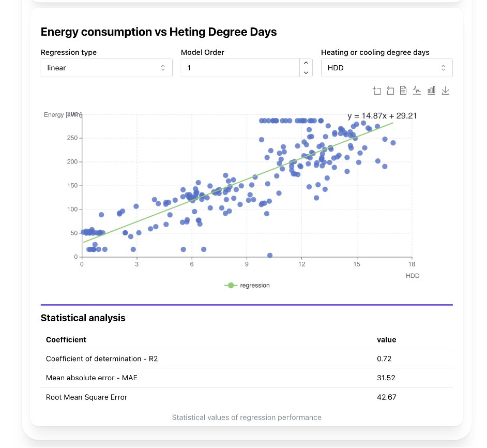Select the MAE value 31.52
The height and width of the screenshot is (448, 487).
[x=386, y=378]
